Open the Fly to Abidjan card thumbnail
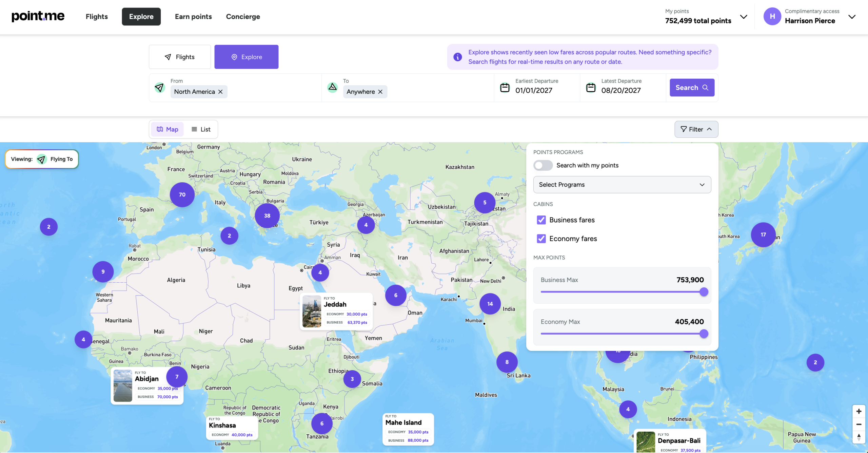This screenshot has height=453, width=868. coord(122,386)
